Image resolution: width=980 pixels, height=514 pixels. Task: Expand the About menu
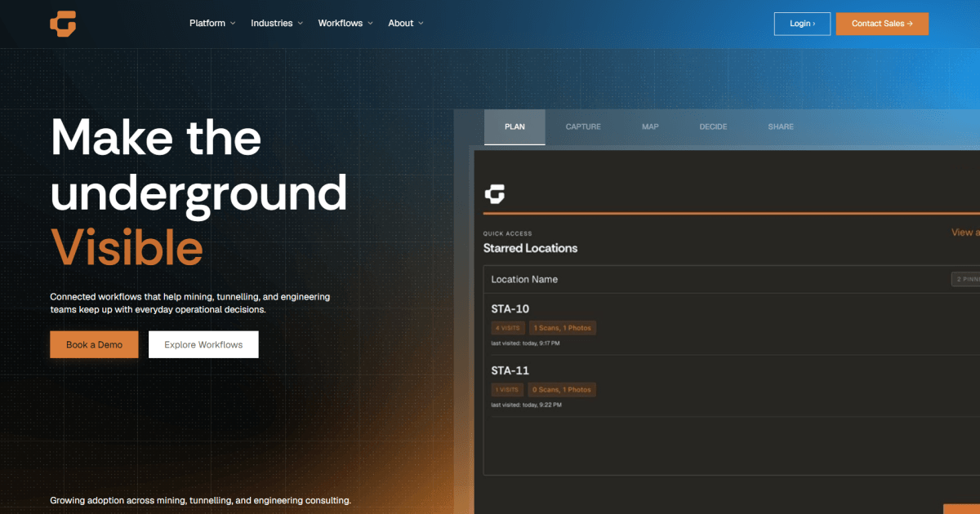point(406,23)
